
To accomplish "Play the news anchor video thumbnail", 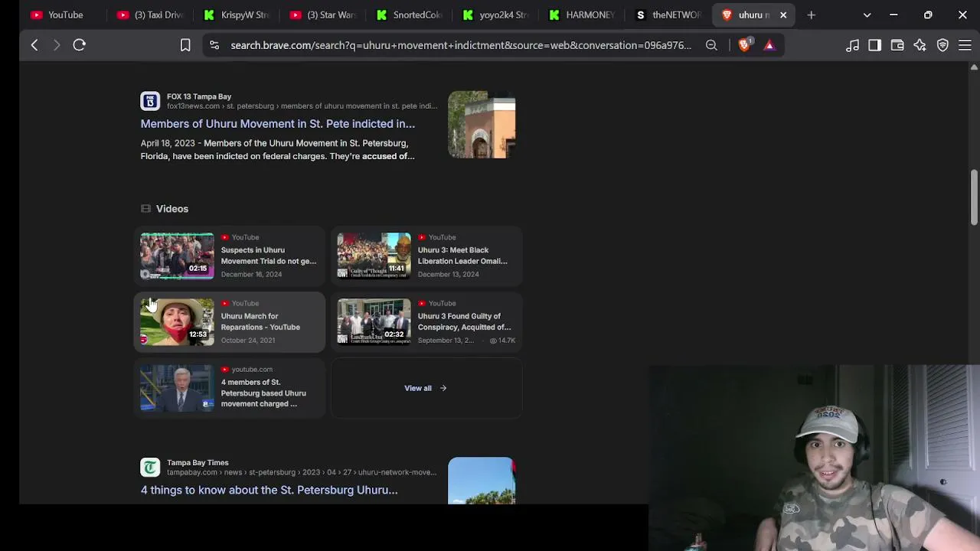I will (177, 388).
